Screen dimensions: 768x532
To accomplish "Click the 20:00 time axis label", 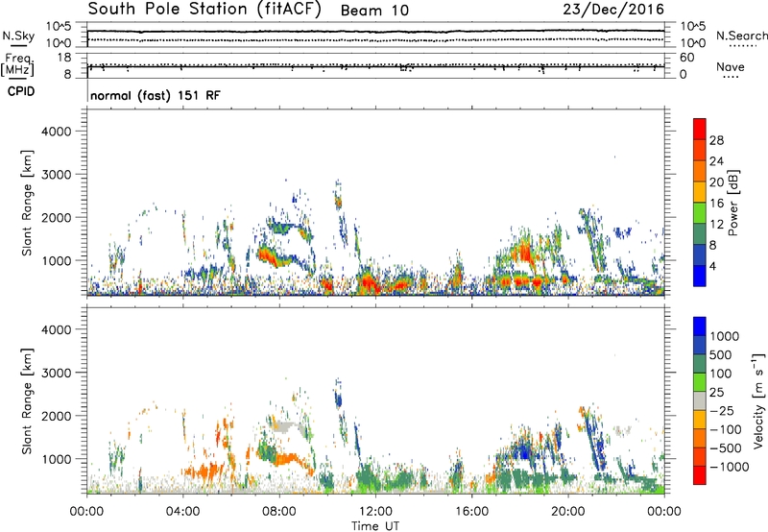I will (x=568, y=512).
